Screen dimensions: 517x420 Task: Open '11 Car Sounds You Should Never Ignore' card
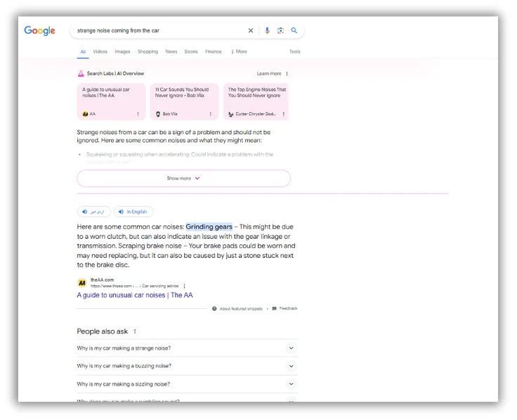coord(184,102)
